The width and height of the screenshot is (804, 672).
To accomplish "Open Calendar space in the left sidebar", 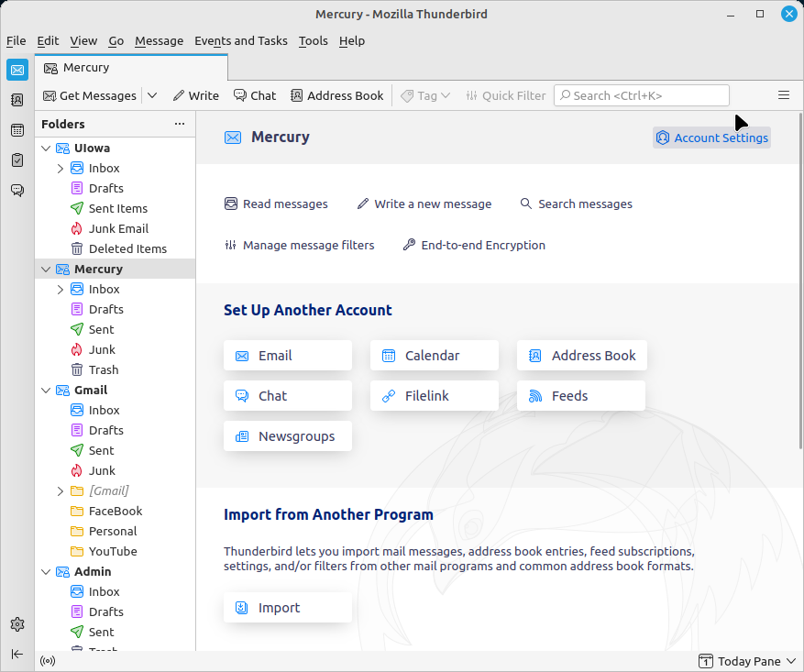I will (x=17, y=130).
